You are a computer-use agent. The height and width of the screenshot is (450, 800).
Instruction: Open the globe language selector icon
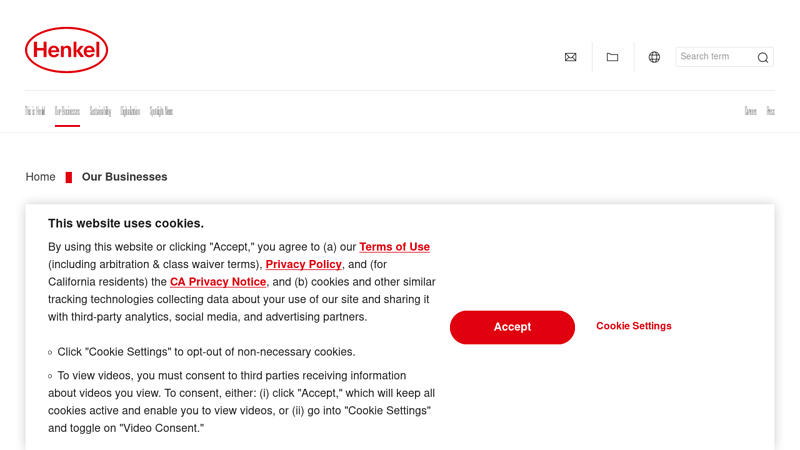(x=654, y=57)
